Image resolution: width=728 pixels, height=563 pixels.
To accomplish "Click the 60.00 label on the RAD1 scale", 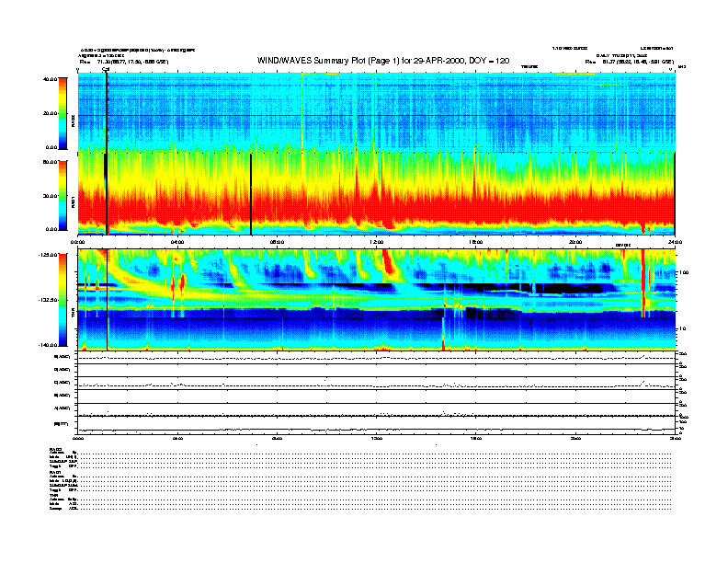I will pos(50,162).
